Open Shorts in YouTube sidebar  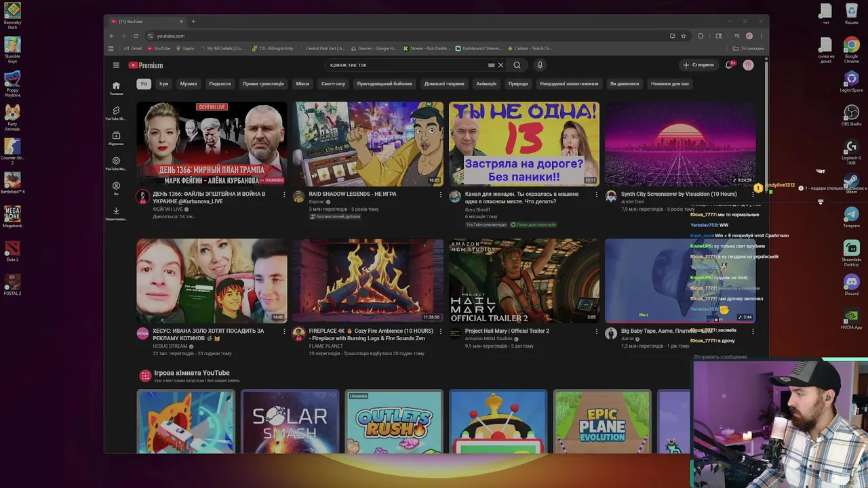point(116,113)
